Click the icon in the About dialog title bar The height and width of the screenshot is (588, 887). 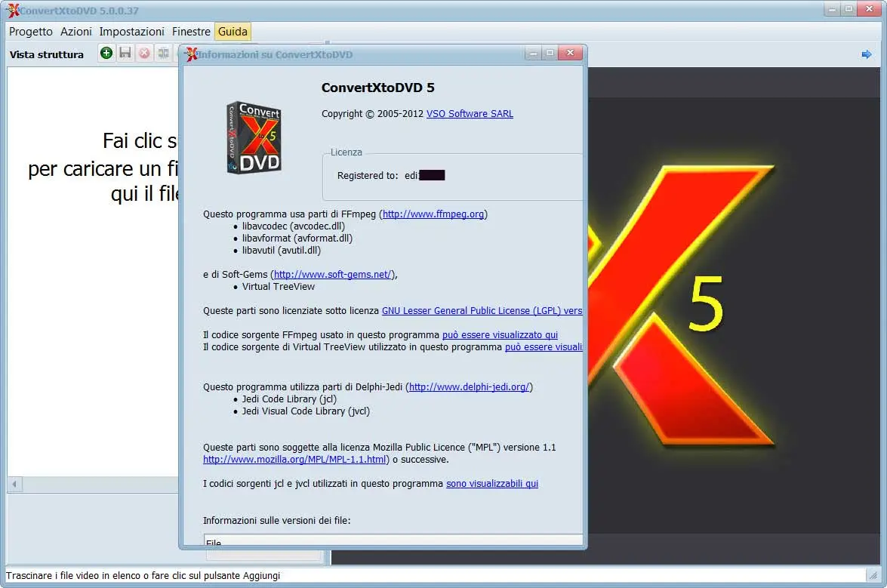191,54
